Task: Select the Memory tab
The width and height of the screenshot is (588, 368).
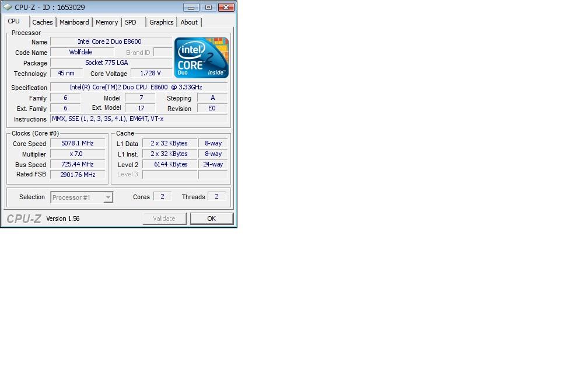Action: point(107,22)
